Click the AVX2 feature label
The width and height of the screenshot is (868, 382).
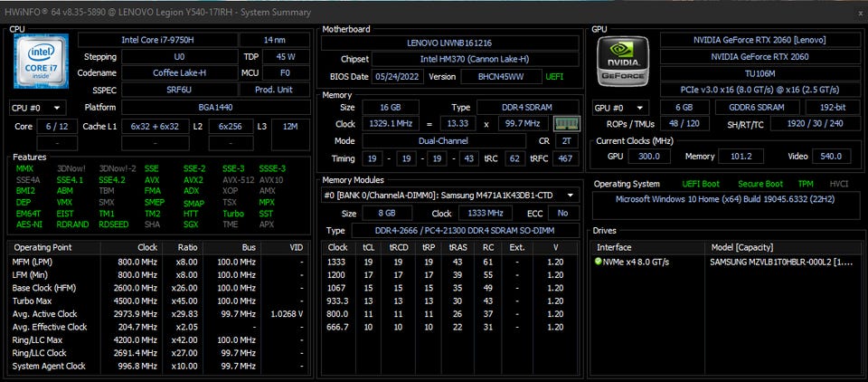pyautogui.click(x=193, y=180)
